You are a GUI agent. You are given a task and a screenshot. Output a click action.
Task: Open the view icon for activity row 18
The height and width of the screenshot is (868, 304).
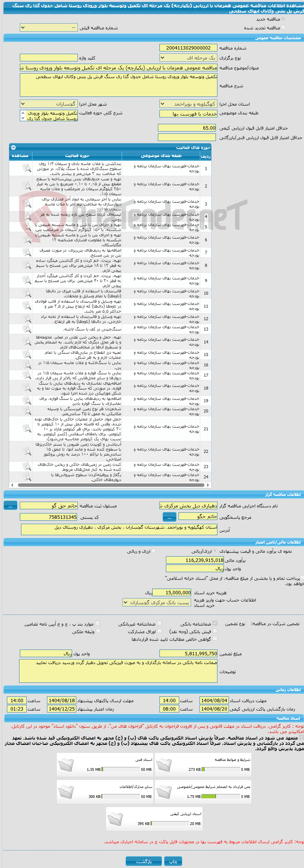(x=26, y=388)
